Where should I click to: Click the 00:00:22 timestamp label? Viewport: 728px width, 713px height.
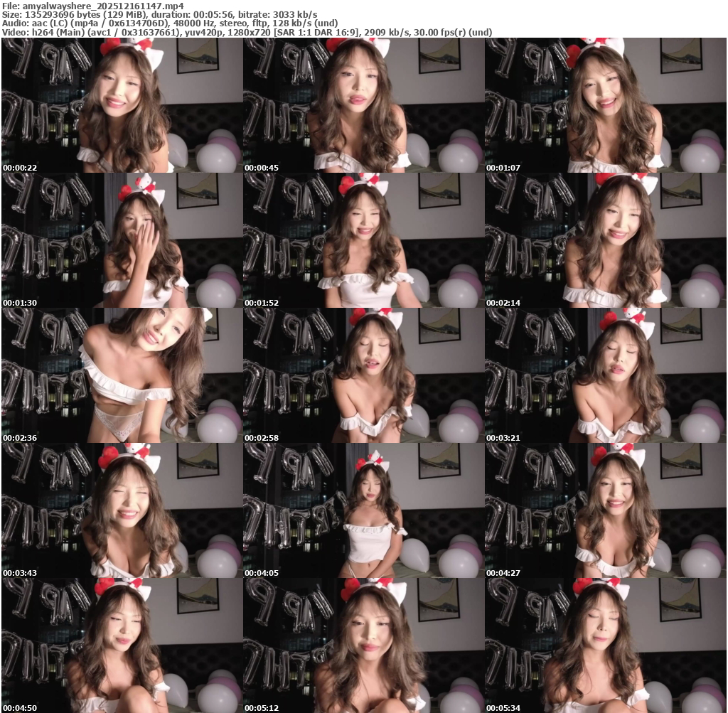[20, 168]
